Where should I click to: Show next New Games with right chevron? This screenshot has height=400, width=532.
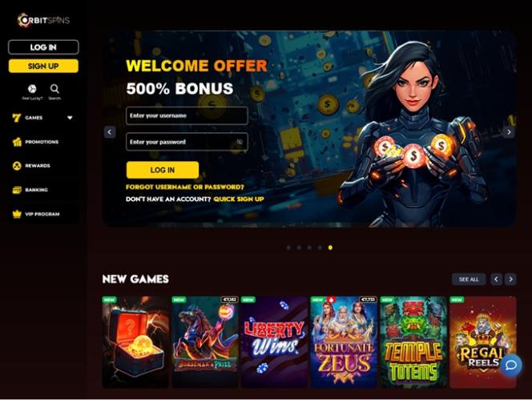pos(510,279)
